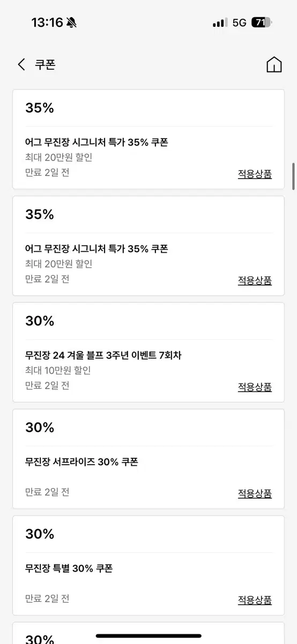The image size is (297, 644).
Task: Select the 무진장 서프라이즈 30% 쿠폰 title
Action: (81, 462)
